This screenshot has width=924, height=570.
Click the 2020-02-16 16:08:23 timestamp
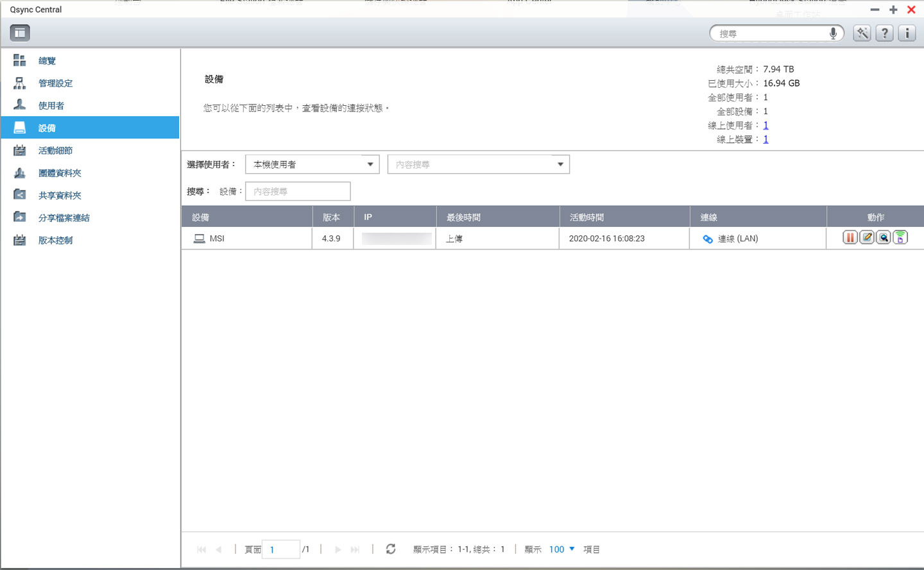pos(606,239)
